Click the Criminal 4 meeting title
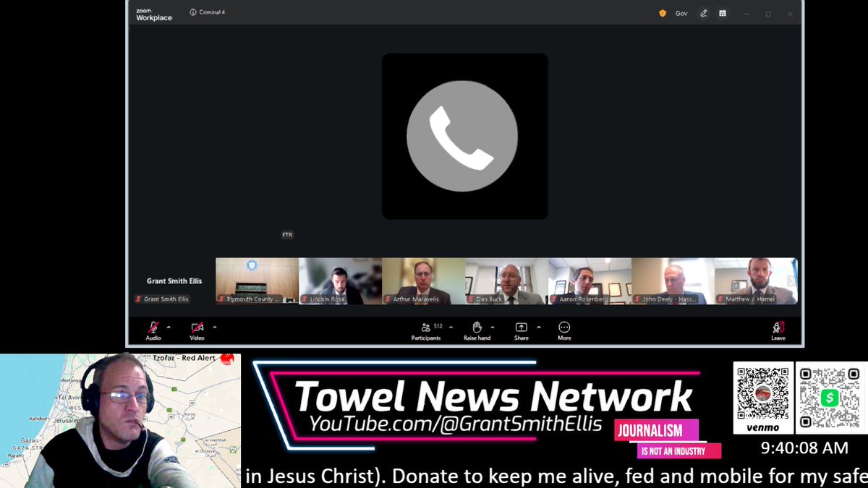This screenshot has height=488, width=868. coord(212,12)
